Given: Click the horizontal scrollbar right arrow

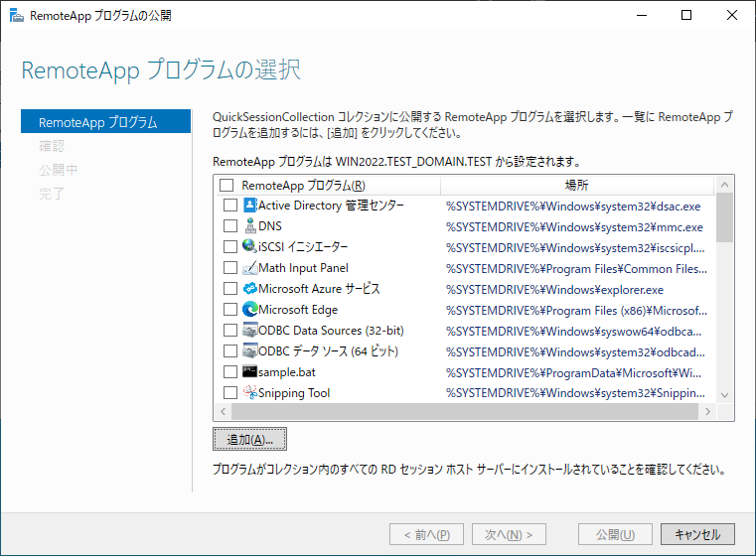Looking at the screenshot, I should [707, 411].
